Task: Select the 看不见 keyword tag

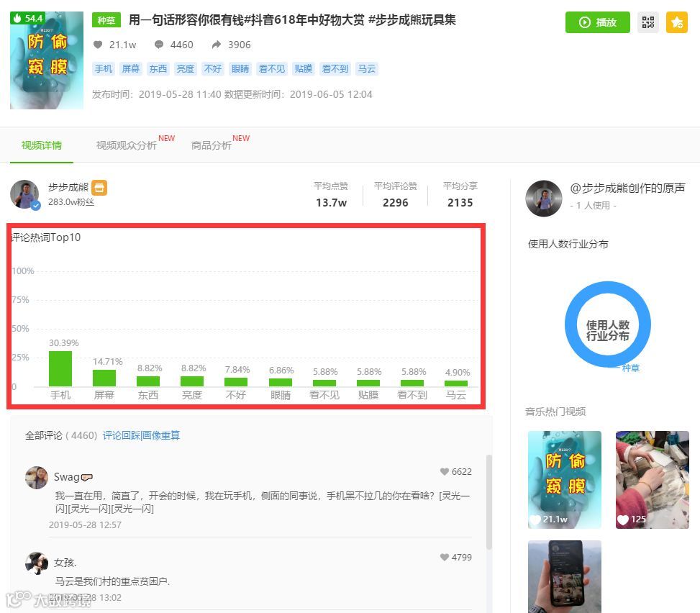Action: 271,69
